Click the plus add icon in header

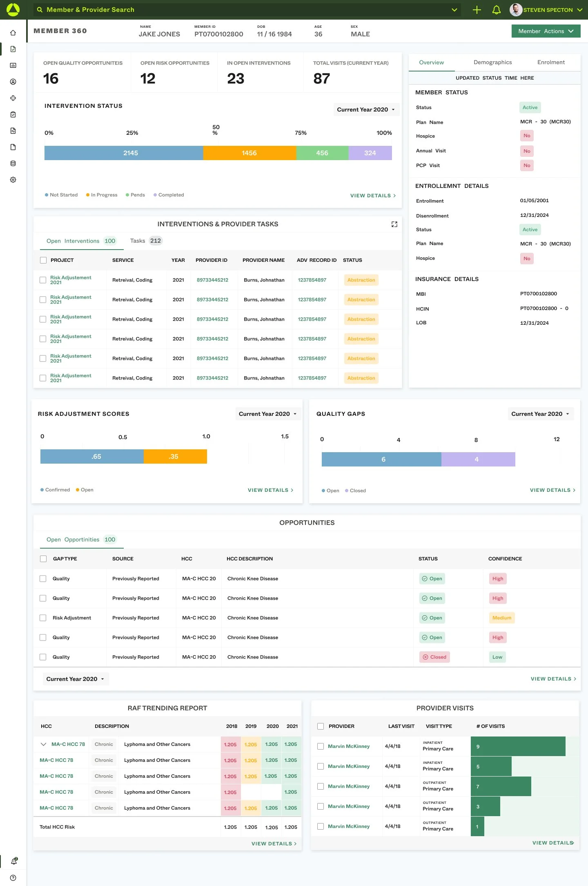click(x=477, y=10)
